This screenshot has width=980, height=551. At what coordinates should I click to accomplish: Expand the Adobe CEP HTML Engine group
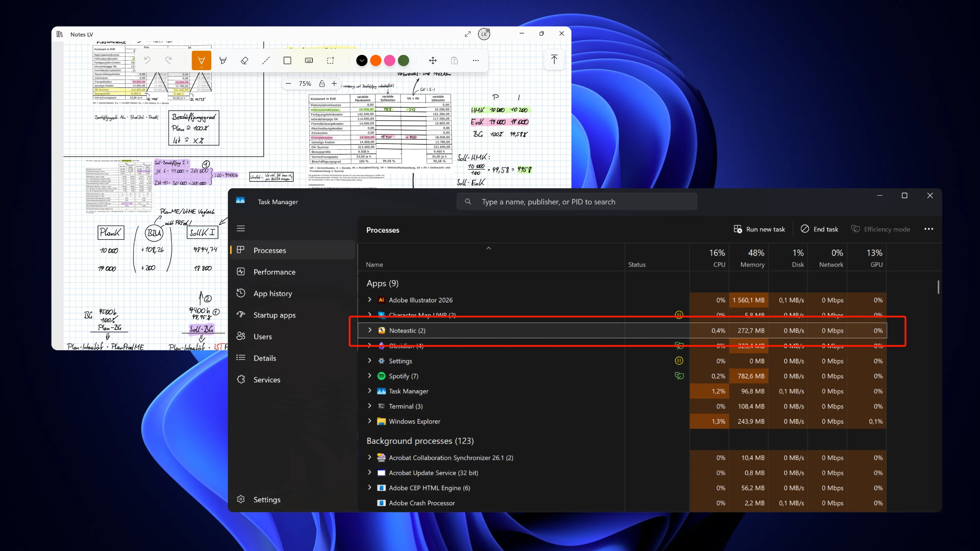coord(369,487)
